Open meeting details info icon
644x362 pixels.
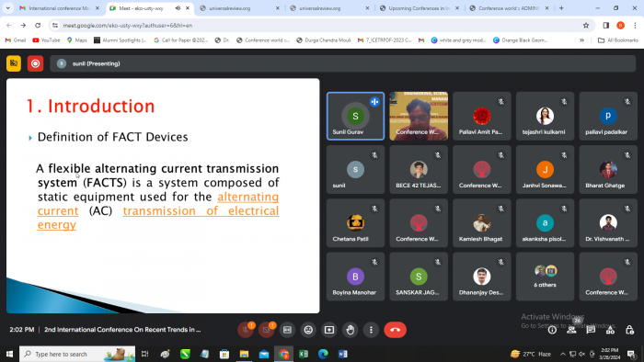click(552, 330)
